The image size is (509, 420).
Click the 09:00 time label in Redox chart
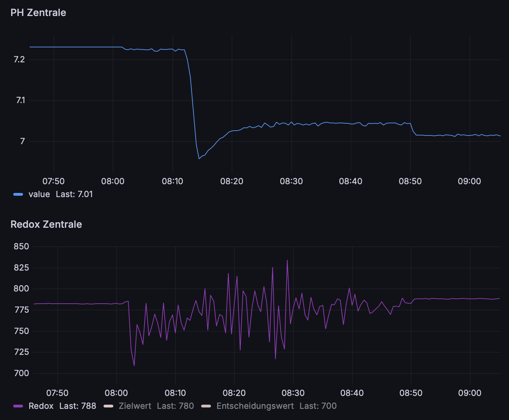[470, 393]
